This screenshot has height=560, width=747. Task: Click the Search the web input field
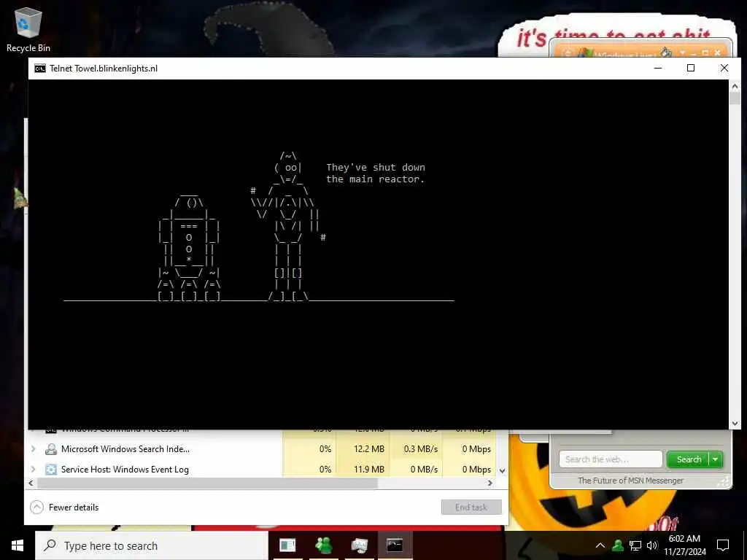(x=611, y=459)
